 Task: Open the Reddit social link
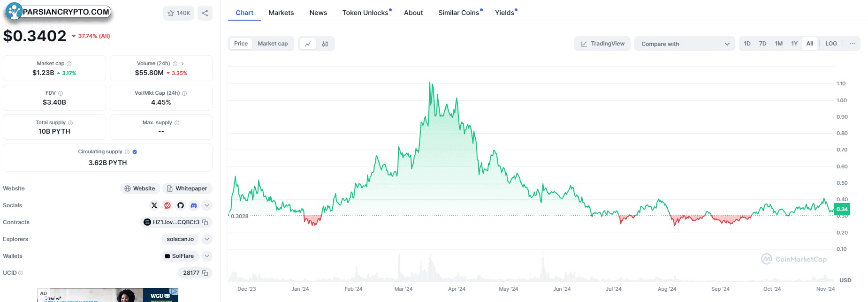(x=168, y=205)
